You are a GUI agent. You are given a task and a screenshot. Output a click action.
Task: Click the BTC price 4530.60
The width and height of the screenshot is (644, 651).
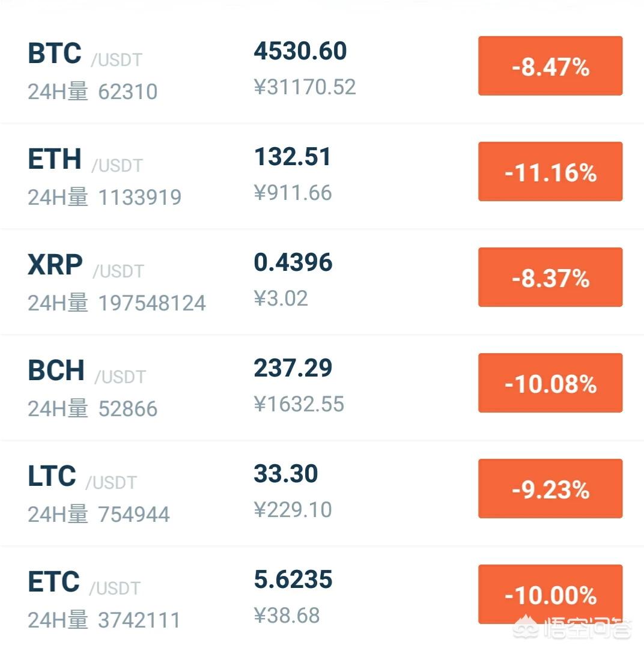(x=300, y=51)
